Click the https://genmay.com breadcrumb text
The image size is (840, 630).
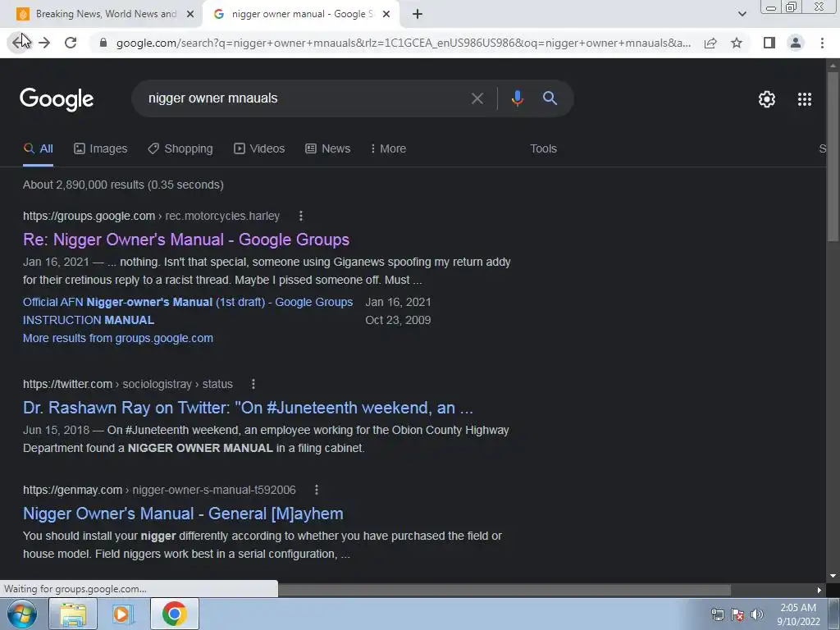tap(72, 490)
